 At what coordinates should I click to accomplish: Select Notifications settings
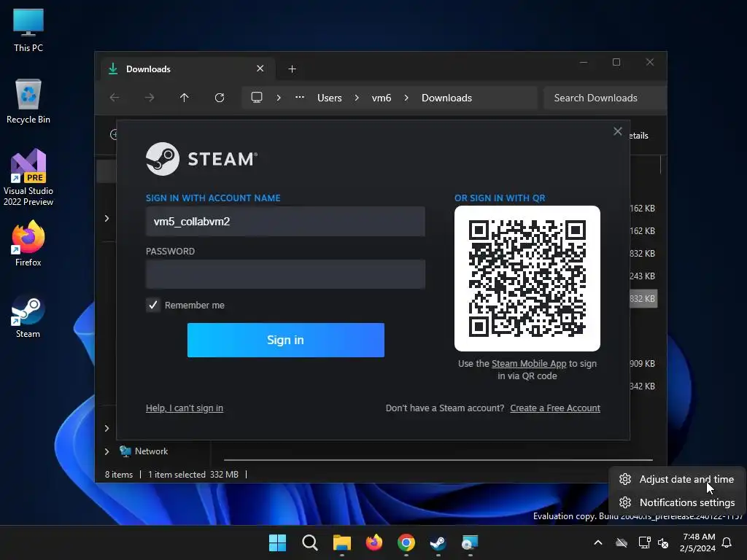[x=678, y=502]
